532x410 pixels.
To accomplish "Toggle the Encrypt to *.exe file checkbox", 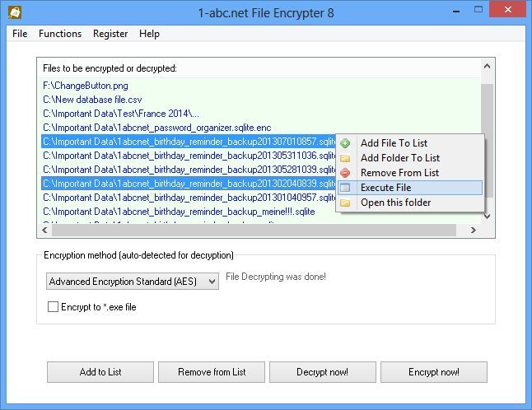I will [53, 307].
